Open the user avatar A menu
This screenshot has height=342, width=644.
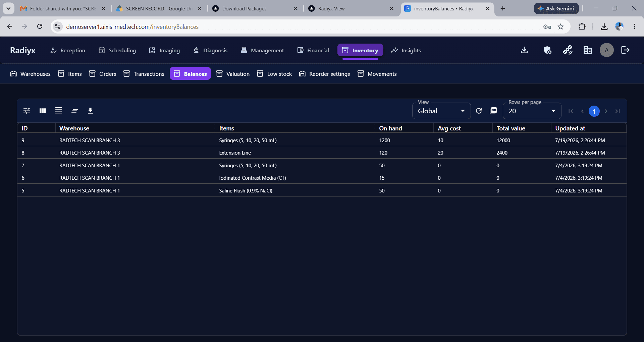click(606, 50)
